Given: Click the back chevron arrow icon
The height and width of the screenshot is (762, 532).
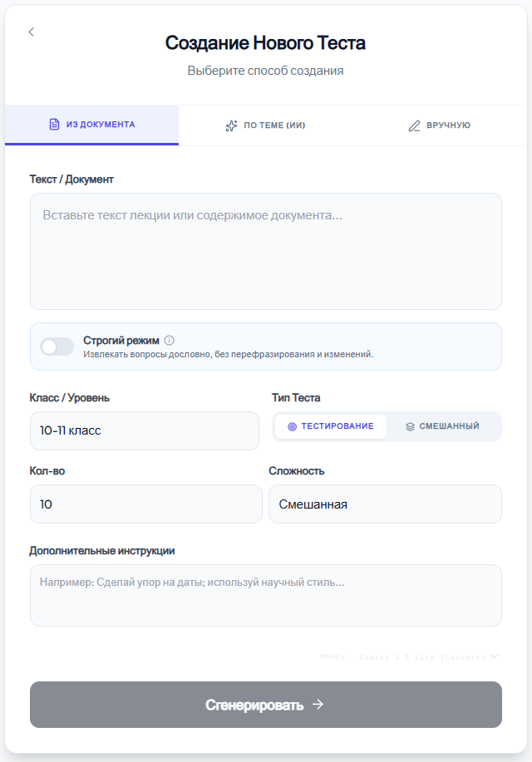Looking at the screenshot, I should point(31,32).
